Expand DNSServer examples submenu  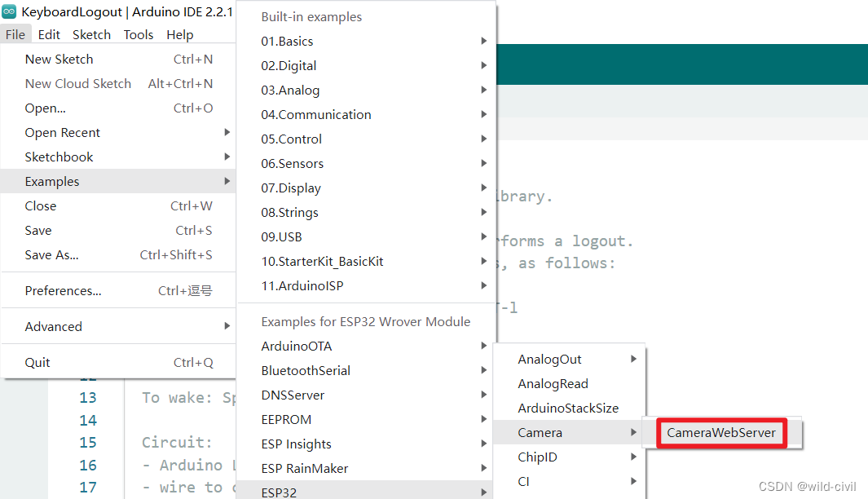(366, 395)
